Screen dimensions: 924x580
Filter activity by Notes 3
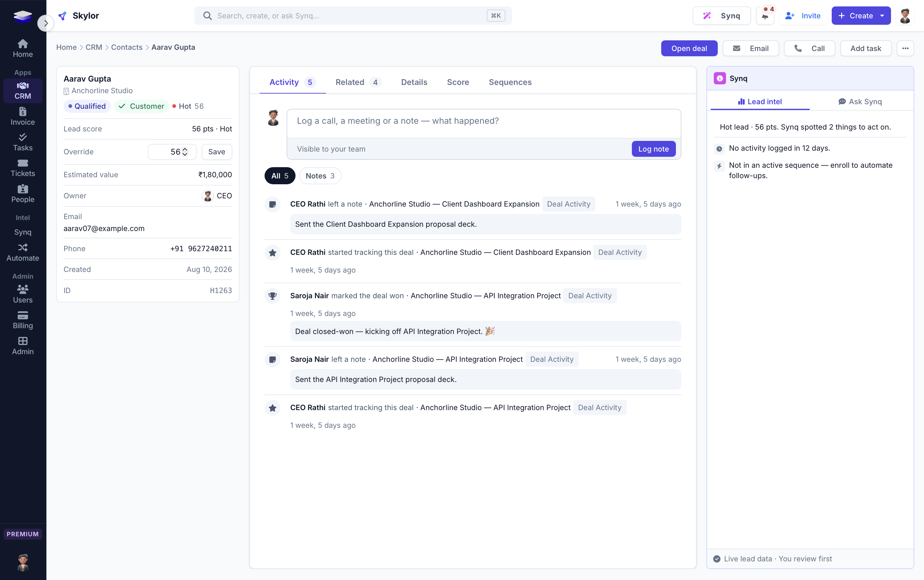click(x=320, y=176)
